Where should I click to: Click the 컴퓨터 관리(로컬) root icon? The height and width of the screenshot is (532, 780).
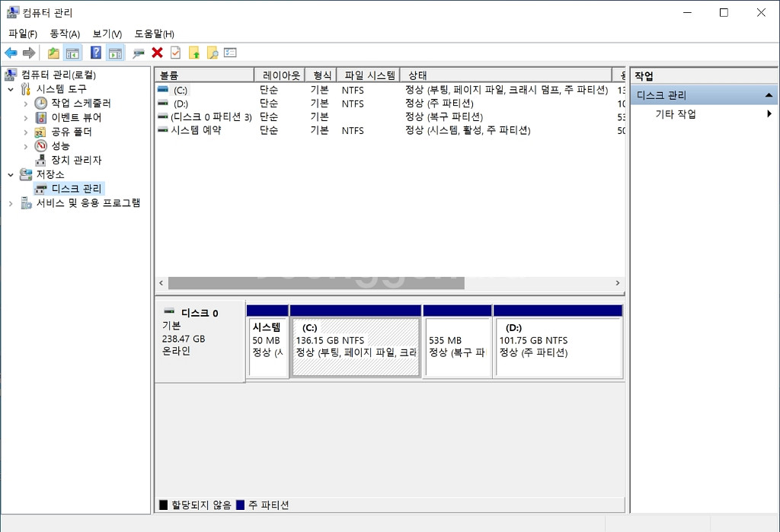(x=11, y=75)
